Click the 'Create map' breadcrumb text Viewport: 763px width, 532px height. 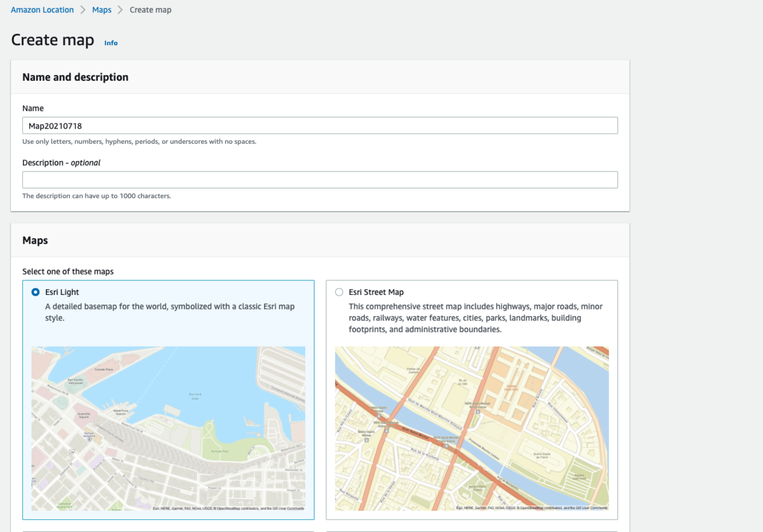pos(151,10)
